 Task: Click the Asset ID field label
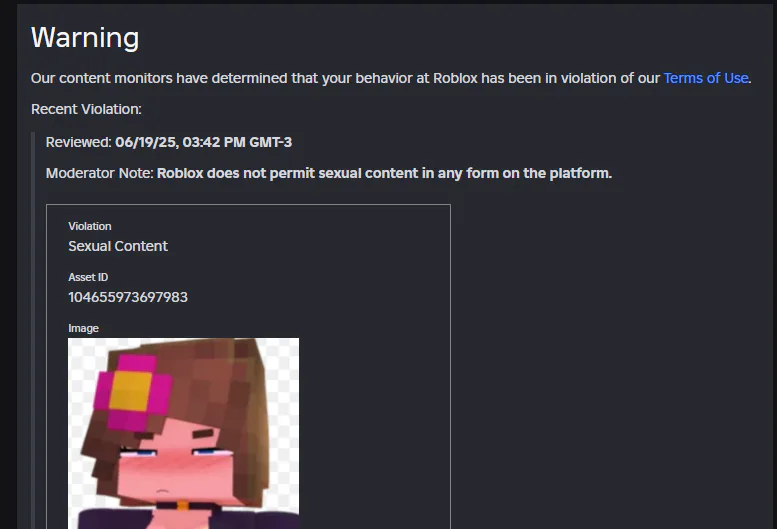pos(88,277)
